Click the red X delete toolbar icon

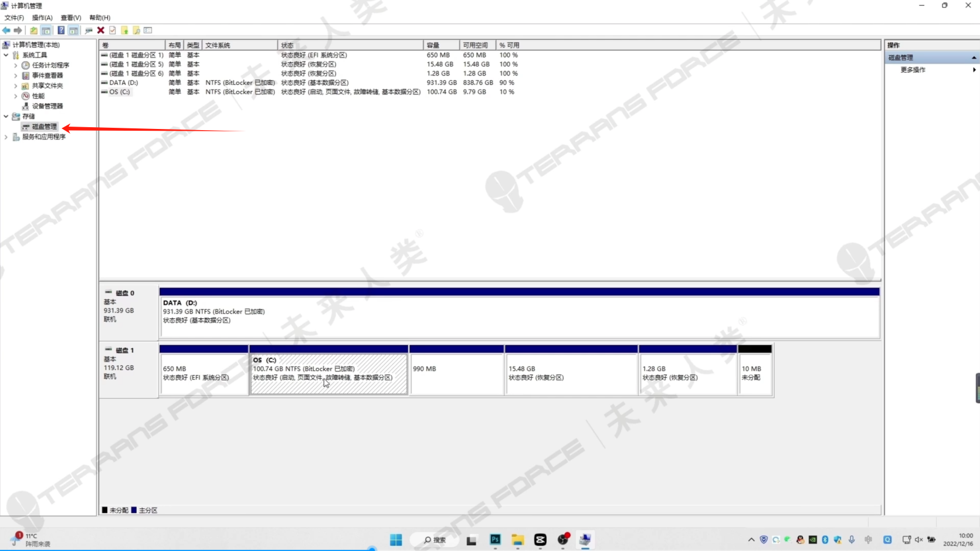coord(101,30)
